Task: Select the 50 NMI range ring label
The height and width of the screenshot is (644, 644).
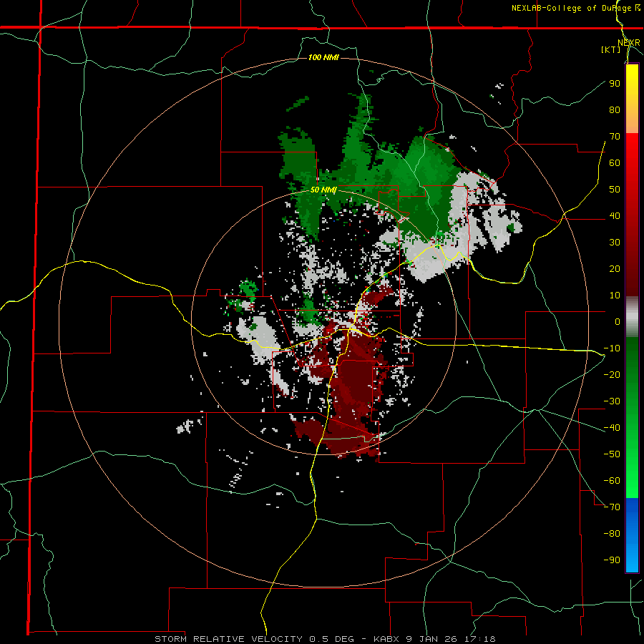Action: 323,190
